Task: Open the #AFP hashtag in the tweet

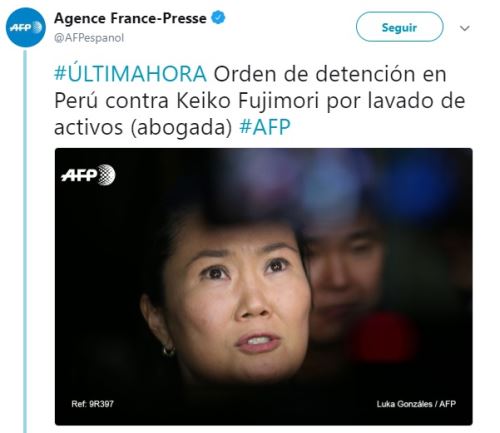Action: [265, 127]
